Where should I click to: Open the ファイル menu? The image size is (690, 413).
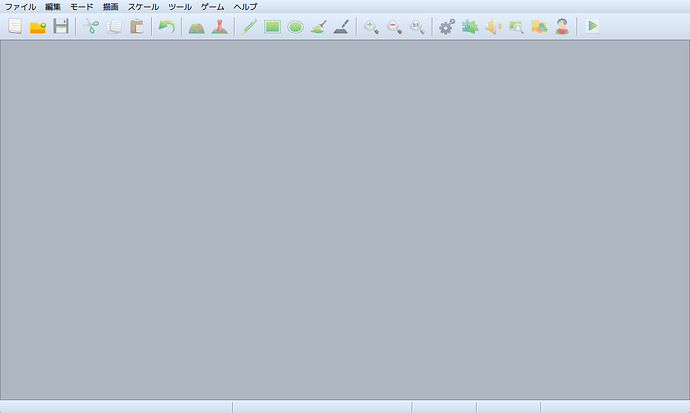point(20,6)
